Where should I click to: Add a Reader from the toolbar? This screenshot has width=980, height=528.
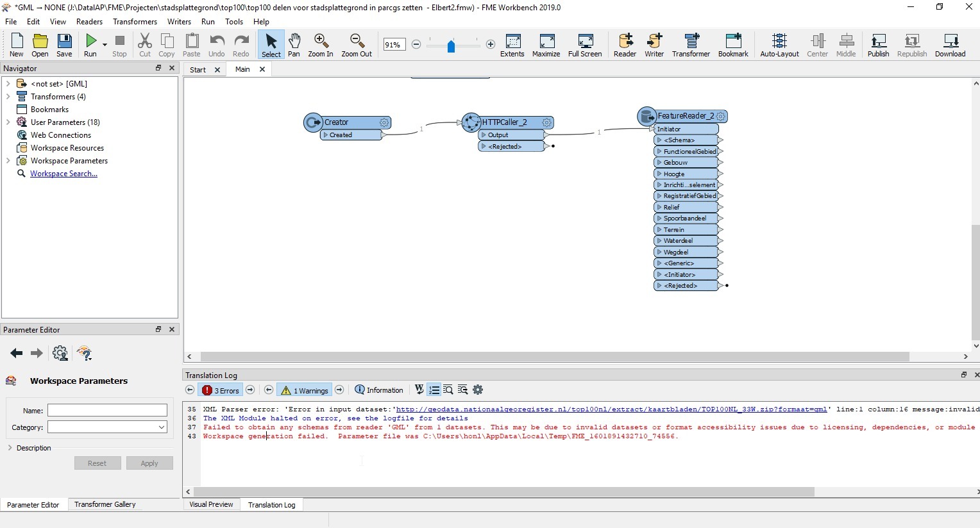click(x=625, y=45)
